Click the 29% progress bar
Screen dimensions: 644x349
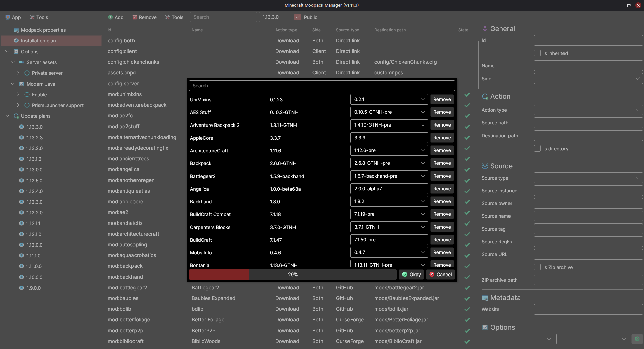[x=292, y=275]
